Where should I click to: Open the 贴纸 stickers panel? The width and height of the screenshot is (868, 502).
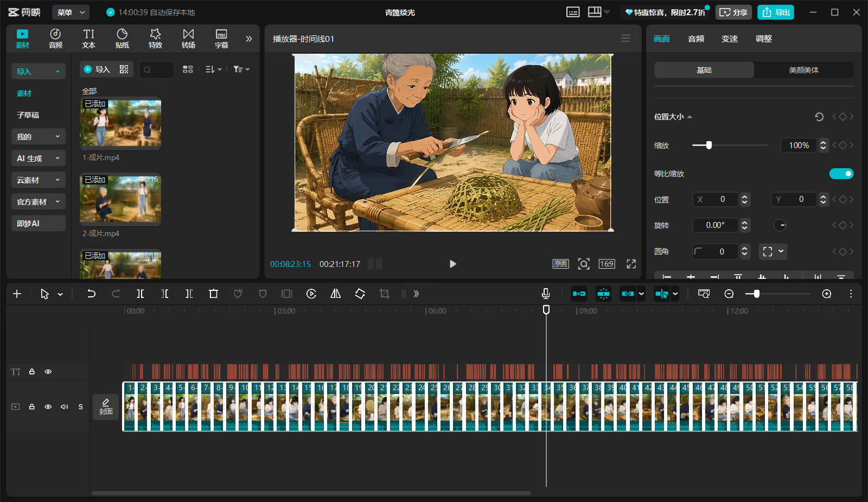pyautogui.click(x=122, y=39)
